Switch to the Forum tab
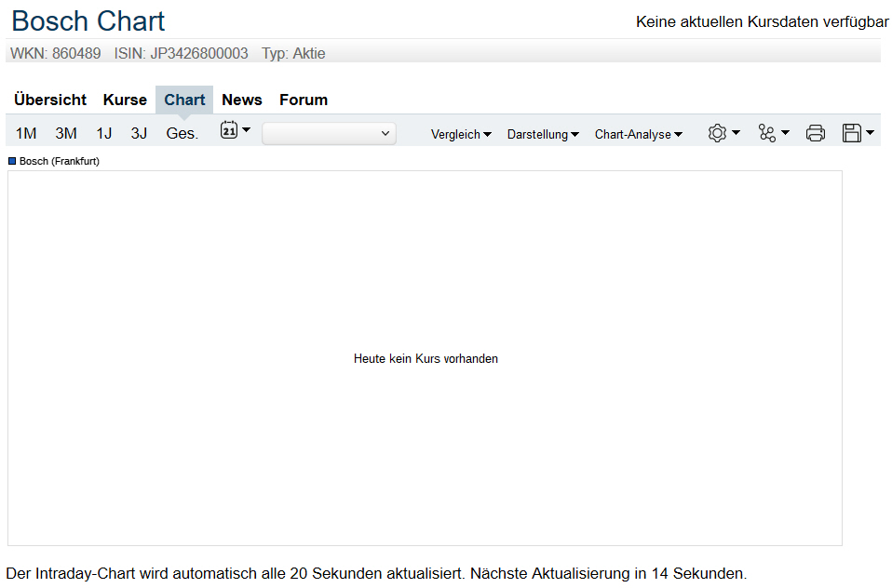The image size is (892, 588). (304, 100)
